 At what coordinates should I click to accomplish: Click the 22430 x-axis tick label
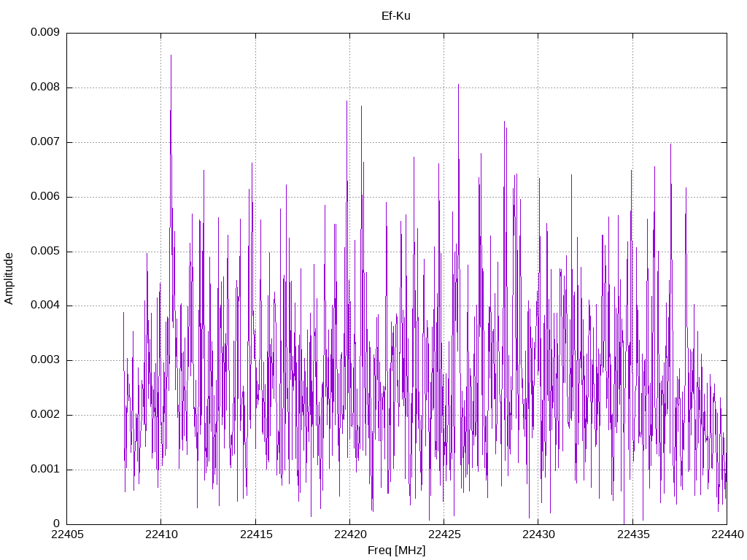[x=539, y=534]
